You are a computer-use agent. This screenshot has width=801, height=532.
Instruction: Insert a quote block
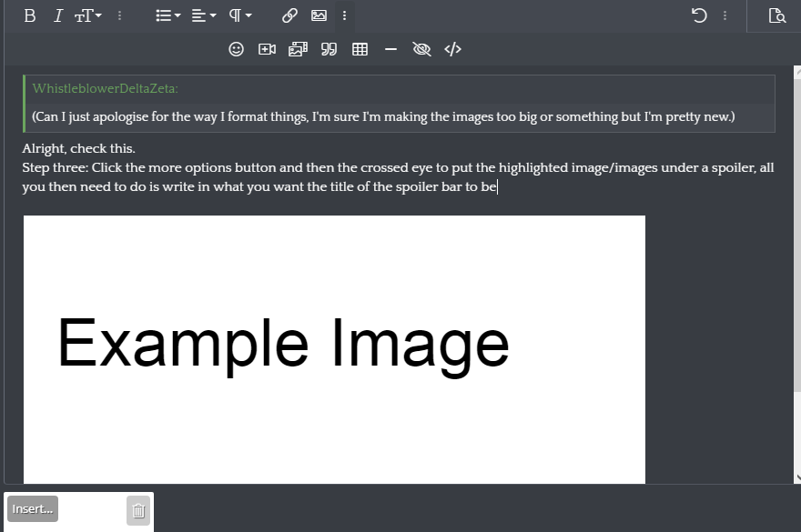[329, 49]
